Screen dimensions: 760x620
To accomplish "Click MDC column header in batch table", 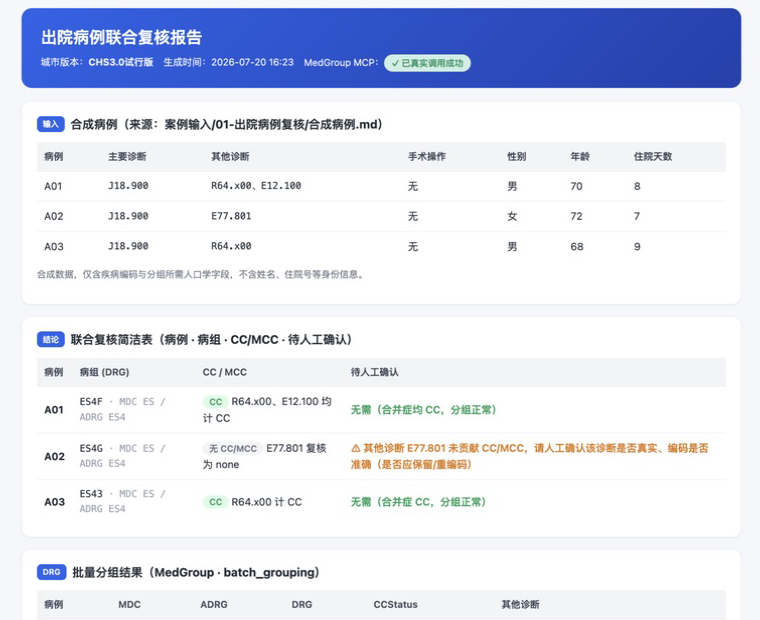I will 129,604.
